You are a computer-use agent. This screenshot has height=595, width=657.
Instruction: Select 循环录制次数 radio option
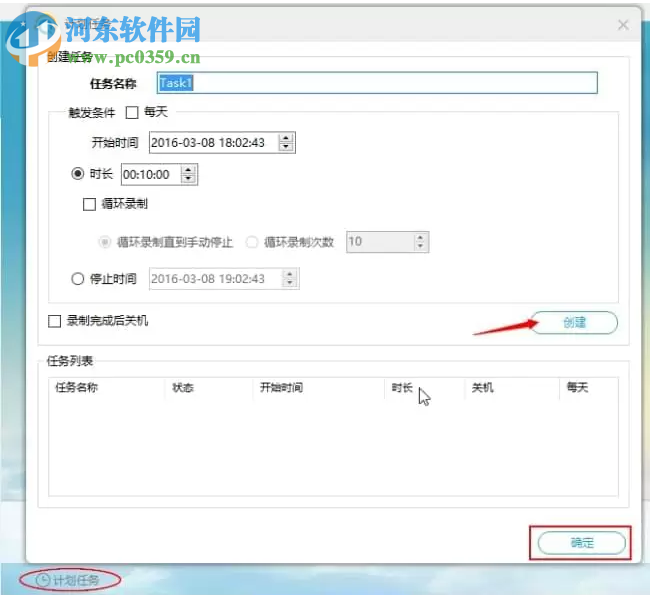(x=252, y=242)
